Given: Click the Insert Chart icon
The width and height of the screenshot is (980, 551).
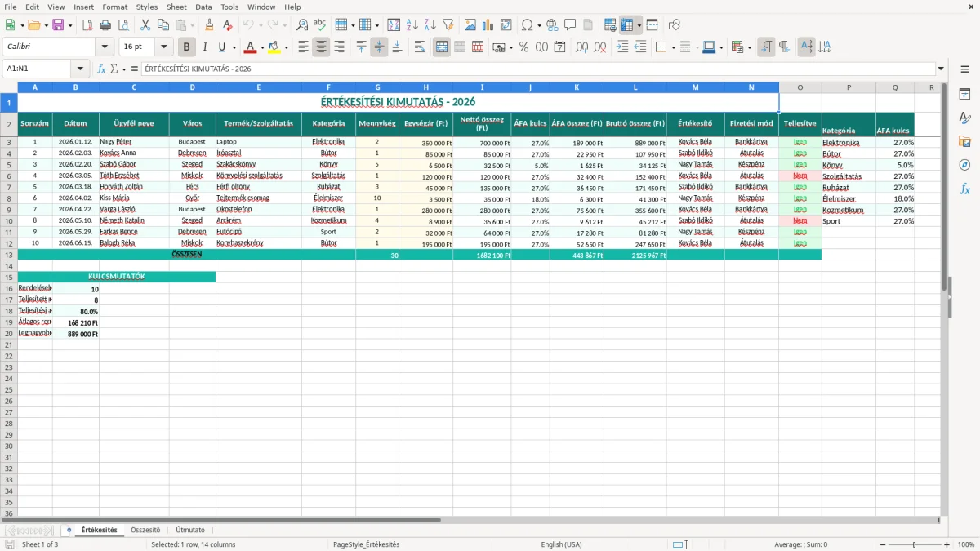Looking at the screenshot, I should (x=488, y=25).
